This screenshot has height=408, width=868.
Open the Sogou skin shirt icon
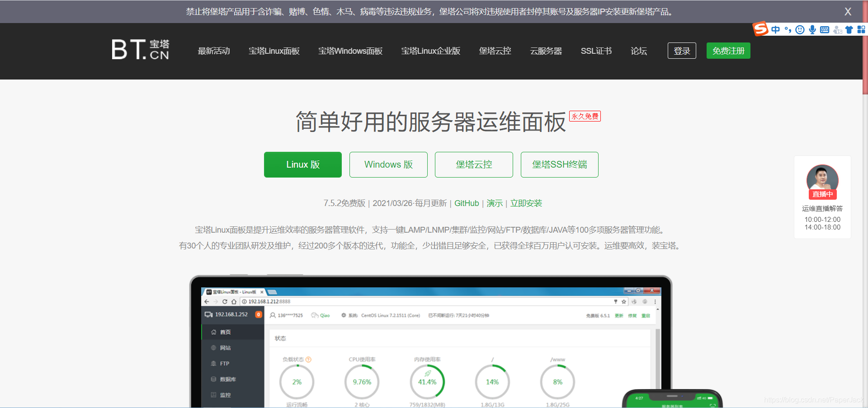[x=849, y=30]
